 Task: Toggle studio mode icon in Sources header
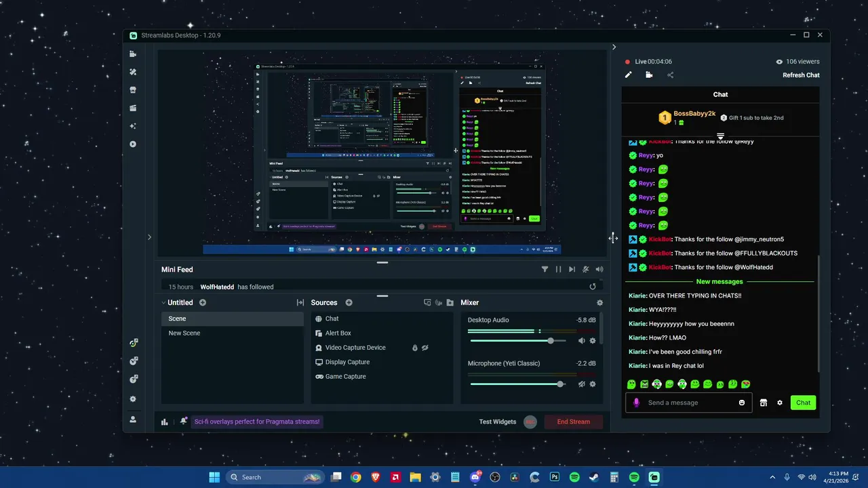point(427,303)
